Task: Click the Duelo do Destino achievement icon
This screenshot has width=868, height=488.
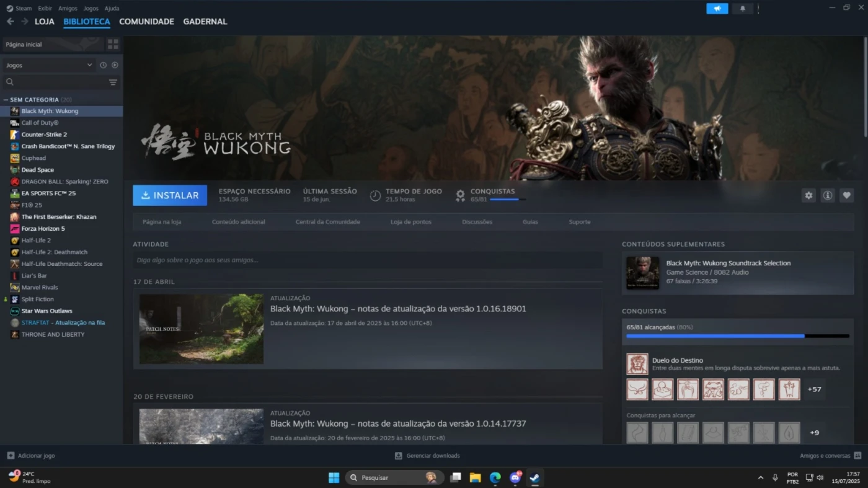Action: coord(637,364)
